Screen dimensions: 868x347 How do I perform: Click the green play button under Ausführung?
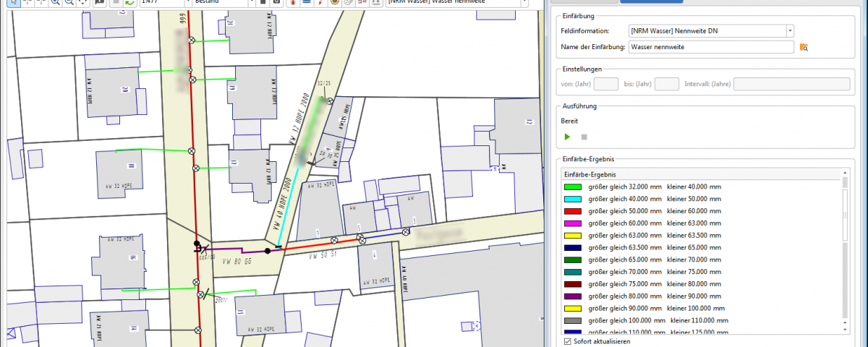point(567,137)
